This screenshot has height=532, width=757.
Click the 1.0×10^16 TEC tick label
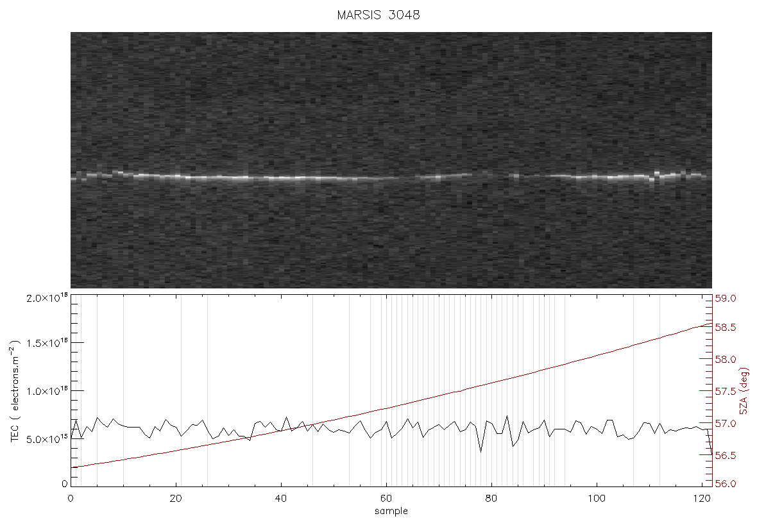[46, 391]
